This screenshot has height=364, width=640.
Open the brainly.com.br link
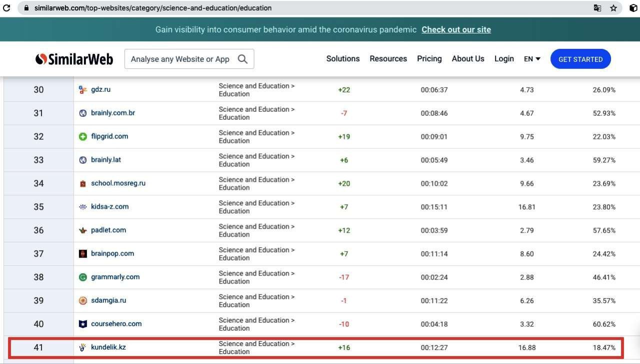[x=113, y=113]
